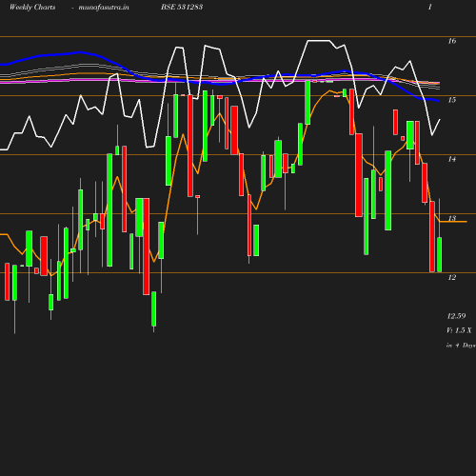Click the price axis label '16'
Viewport: 476px width, 476px height.
tap(452, 41)
